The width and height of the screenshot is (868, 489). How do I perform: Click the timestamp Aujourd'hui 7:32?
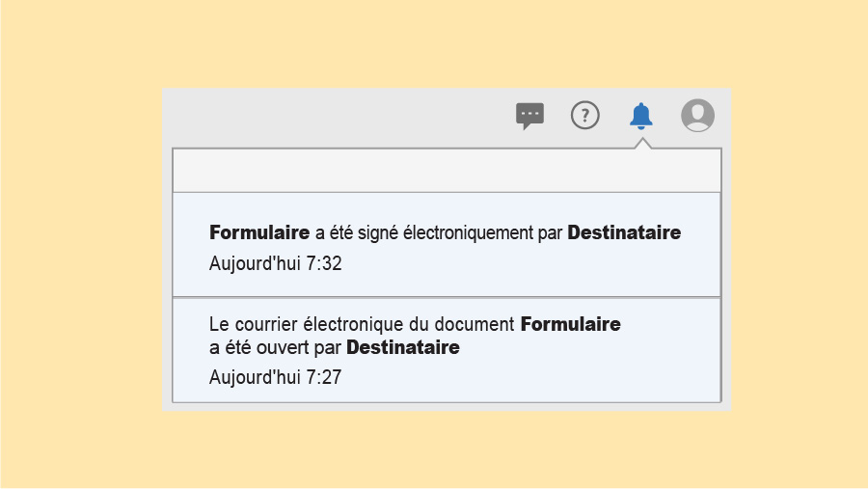pyautogui.click(x=275, y=263)
